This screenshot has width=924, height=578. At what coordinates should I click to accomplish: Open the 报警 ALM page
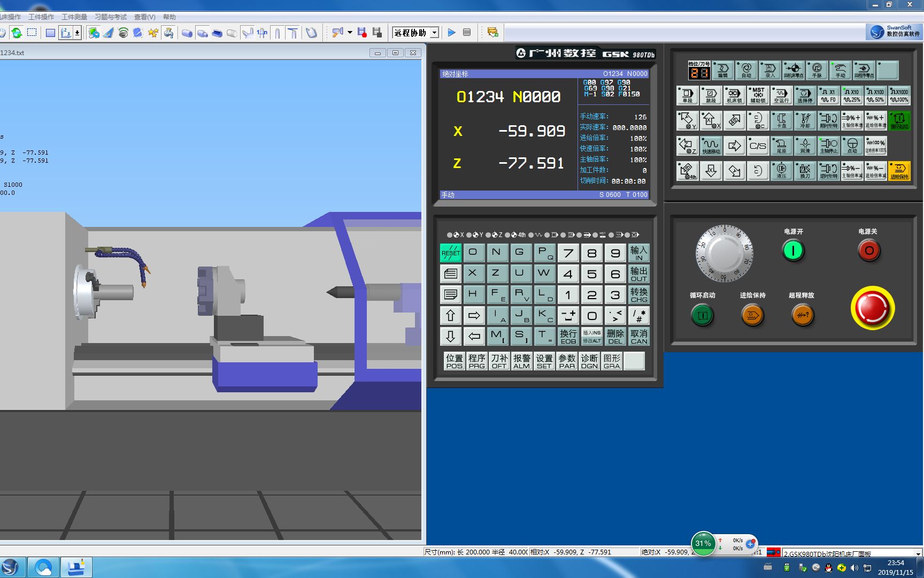pos(521,361)
